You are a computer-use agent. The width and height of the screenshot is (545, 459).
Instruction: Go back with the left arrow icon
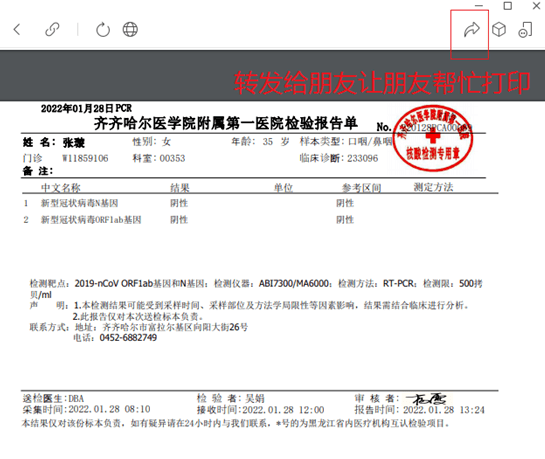pos(17,30)
